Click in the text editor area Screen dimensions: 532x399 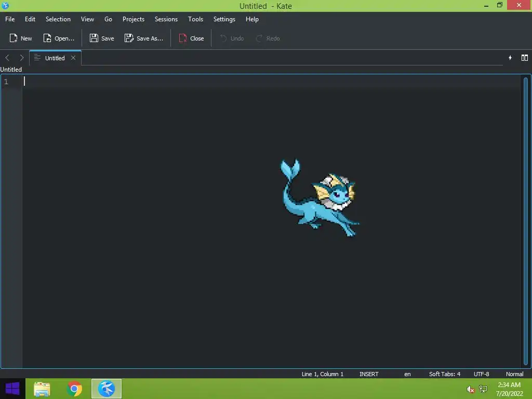coord(271,221)
